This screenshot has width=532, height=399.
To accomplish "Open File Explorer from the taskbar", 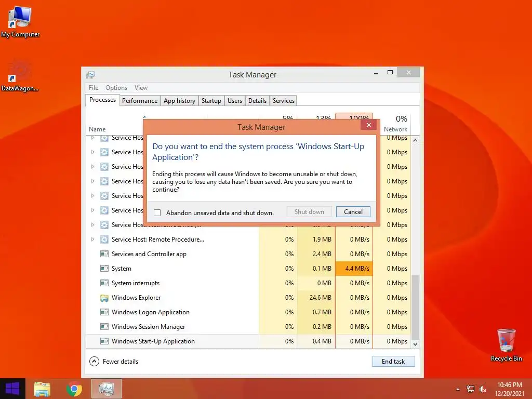I will click(x=42, y=389).
